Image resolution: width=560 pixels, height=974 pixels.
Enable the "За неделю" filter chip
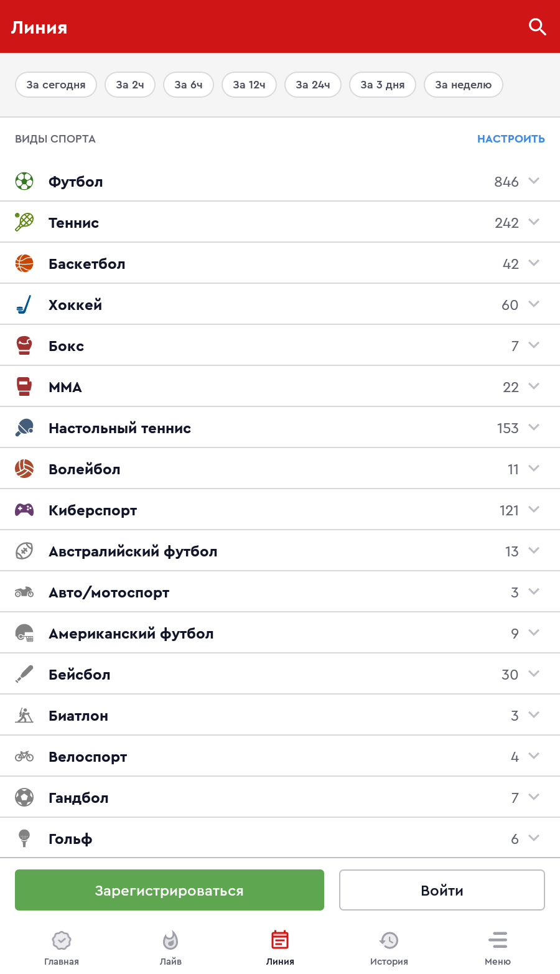[x=463, y=85]
